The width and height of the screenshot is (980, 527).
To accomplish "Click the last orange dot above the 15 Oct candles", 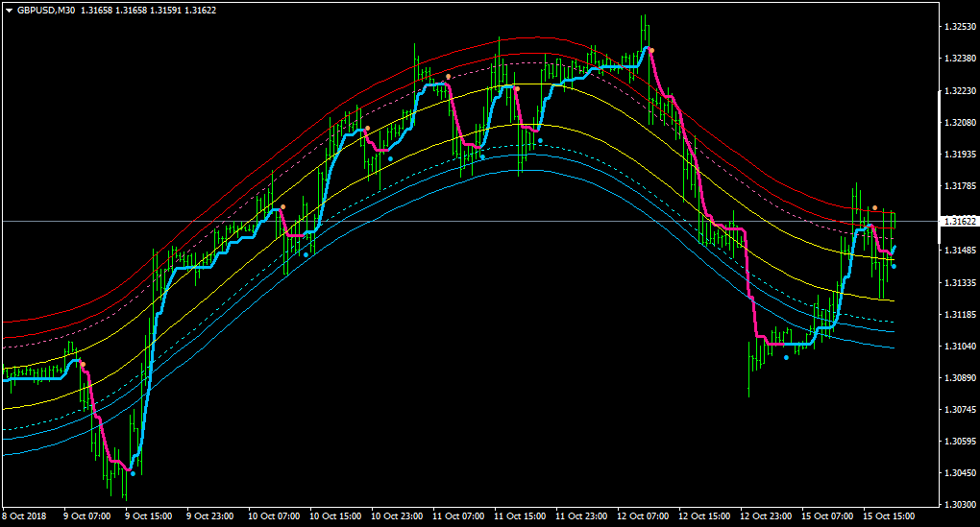I will [x=875, y=207].
